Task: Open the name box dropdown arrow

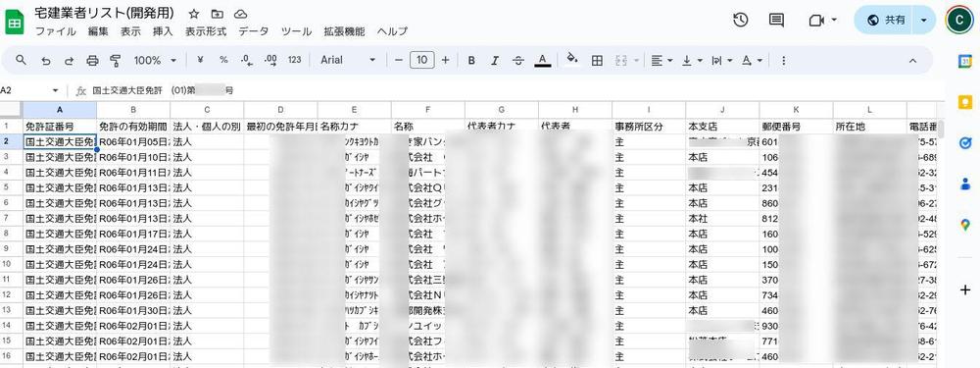Action: pyautogui.click(x=55, y=90)
